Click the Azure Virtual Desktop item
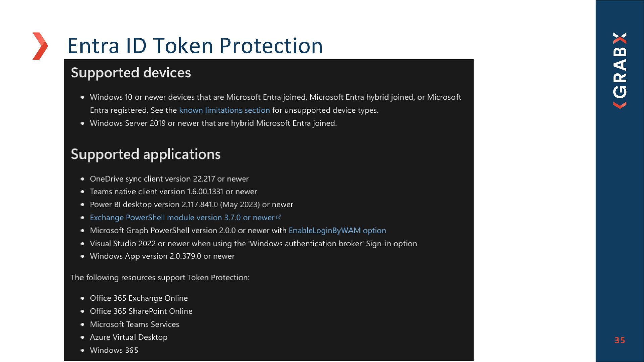The image size is (644, 362). pyautogui.click(x=129, y=337)
